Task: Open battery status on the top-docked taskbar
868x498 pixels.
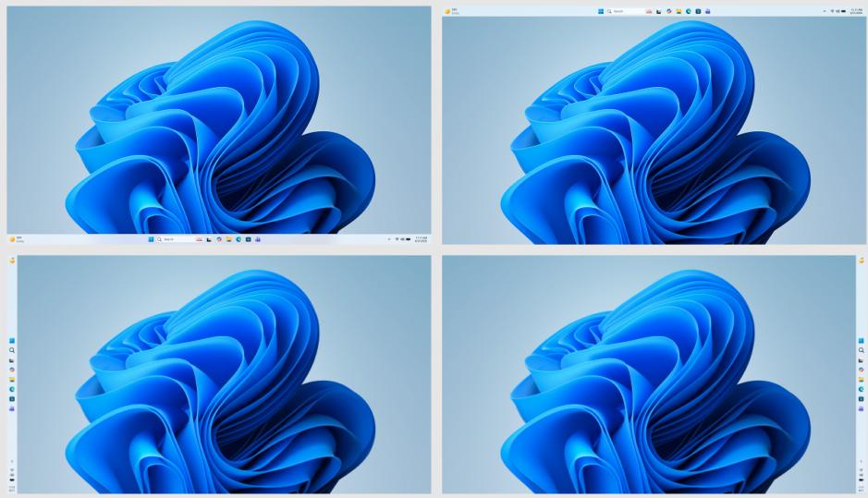Action: pyautogui.click(x=843, y=11)
